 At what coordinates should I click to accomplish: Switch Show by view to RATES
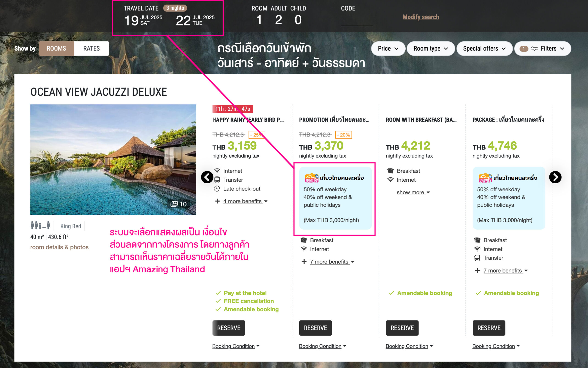91,48
